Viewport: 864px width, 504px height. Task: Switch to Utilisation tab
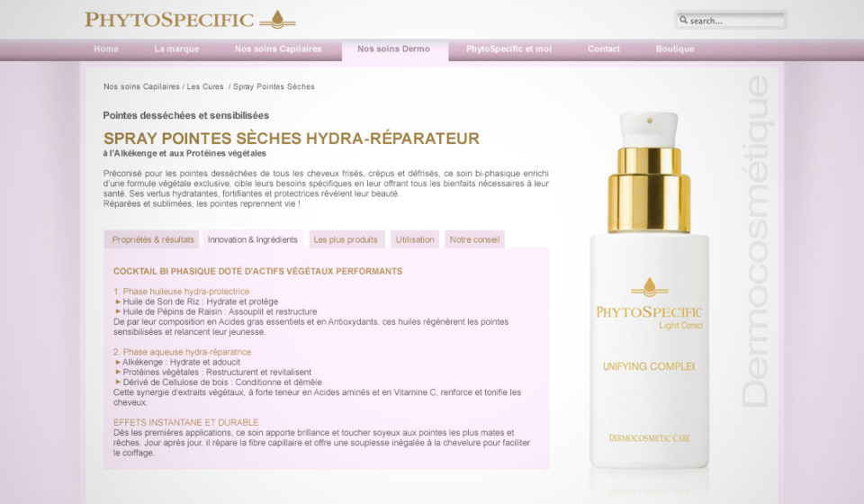pos(415,239)
